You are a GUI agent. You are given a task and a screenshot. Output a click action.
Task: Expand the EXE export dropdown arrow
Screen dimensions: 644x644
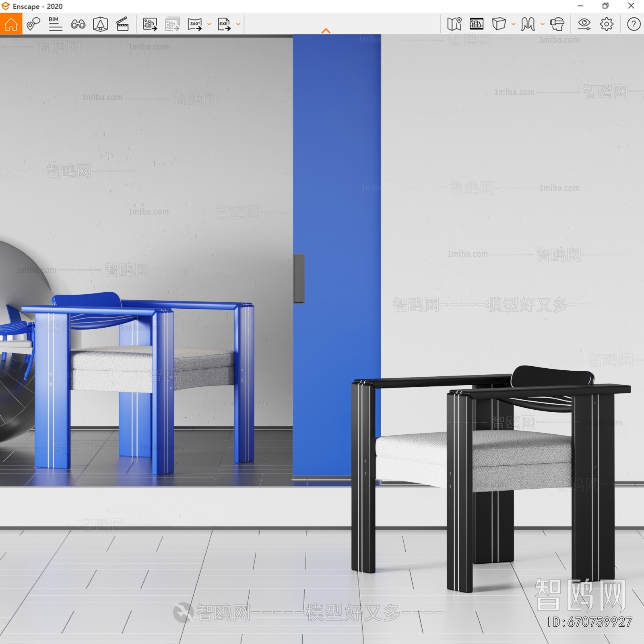click(x=238, y=24)
